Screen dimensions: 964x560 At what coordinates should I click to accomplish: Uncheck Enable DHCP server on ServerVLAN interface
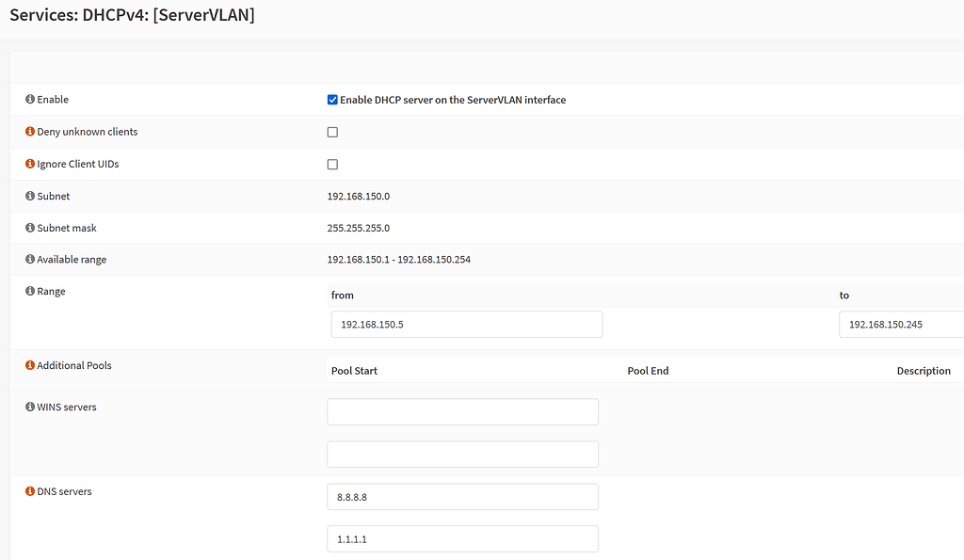[332, 100]
